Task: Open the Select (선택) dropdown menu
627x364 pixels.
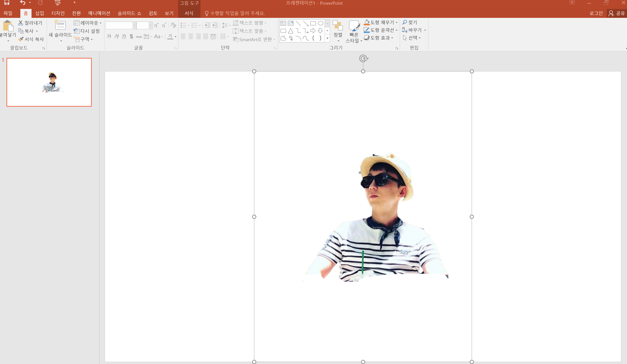Action: (420, 38)
